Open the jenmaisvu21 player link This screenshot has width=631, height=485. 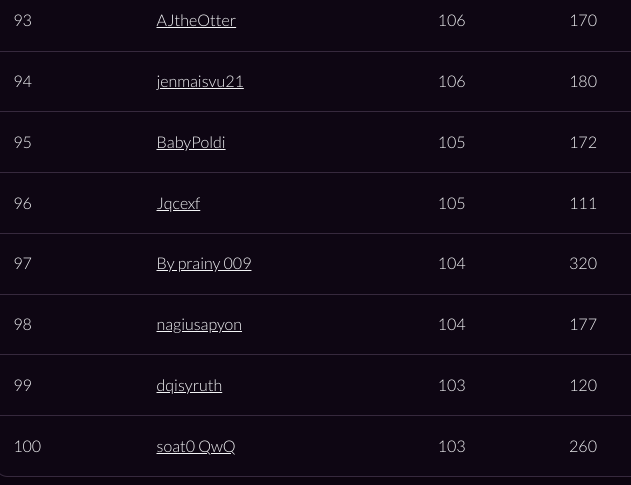(x=200, y=82)
